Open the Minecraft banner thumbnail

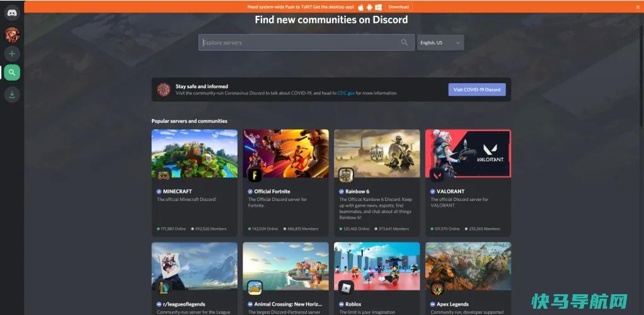pos(195,154)
